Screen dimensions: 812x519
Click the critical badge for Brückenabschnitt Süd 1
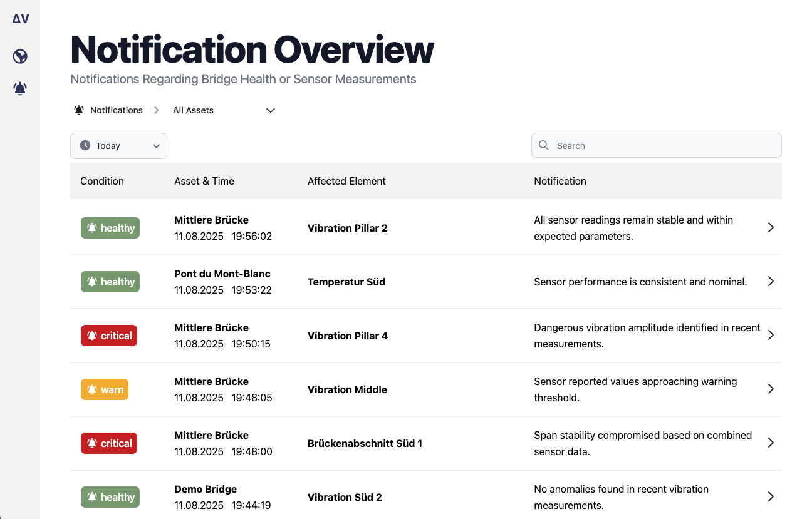click(x=109, y=443)
